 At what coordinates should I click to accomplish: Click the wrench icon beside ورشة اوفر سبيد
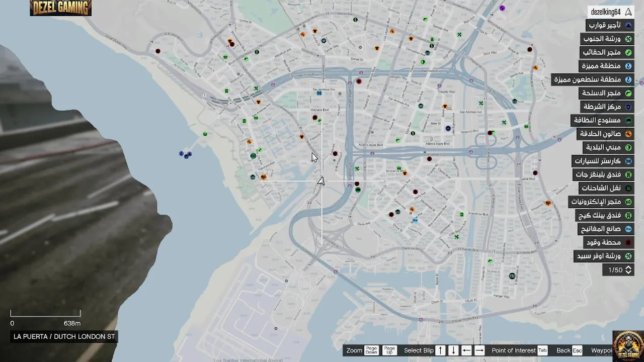pos(628,256)
